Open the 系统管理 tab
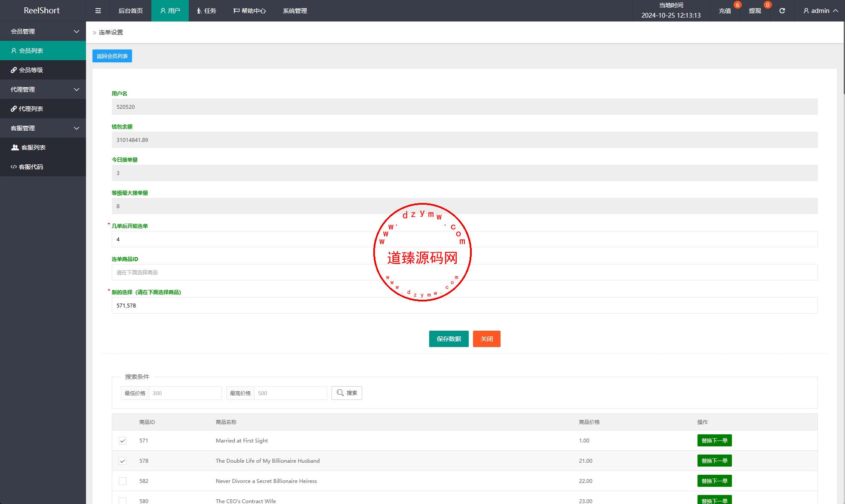 [295, 11]
